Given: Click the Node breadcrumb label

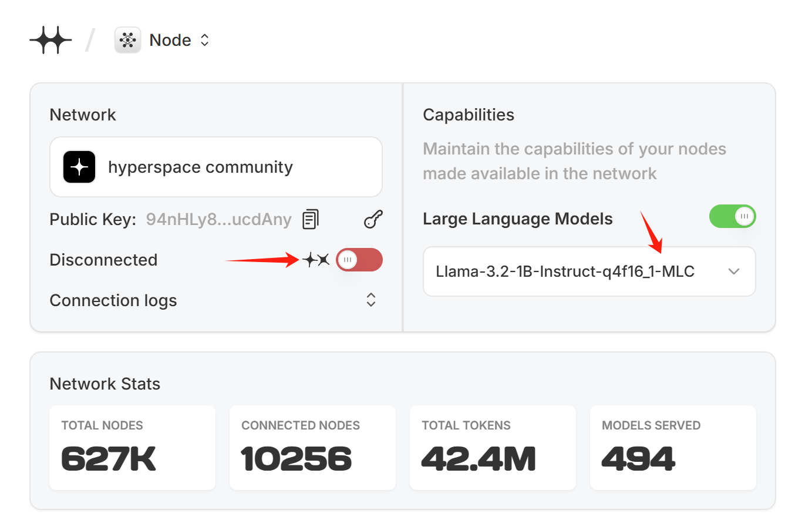Looking at the screenshot, I should (x=170, y=40).
